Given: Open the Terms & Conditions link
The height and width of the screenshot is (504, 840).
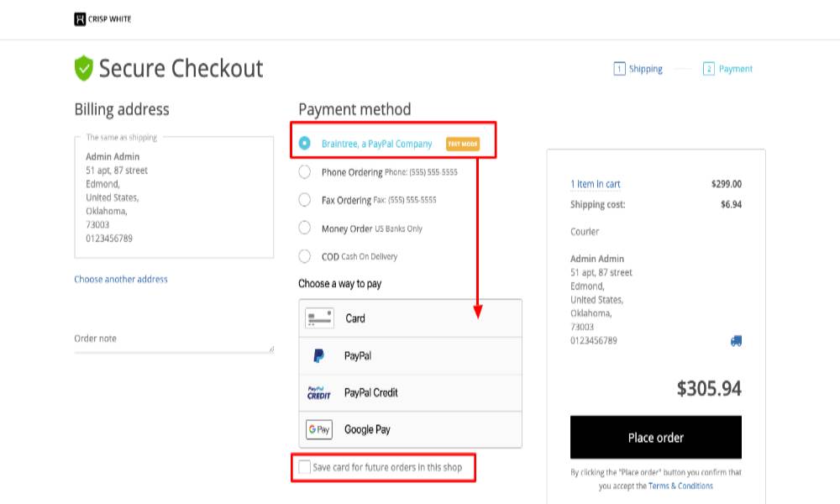Looking at the screenshot, I should point(680,486).
